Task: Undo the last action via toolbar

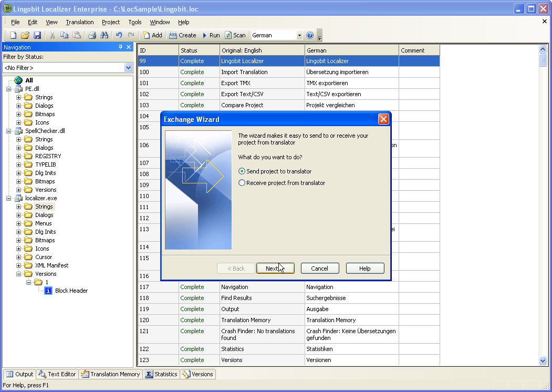Action: [x=119, y=35]
